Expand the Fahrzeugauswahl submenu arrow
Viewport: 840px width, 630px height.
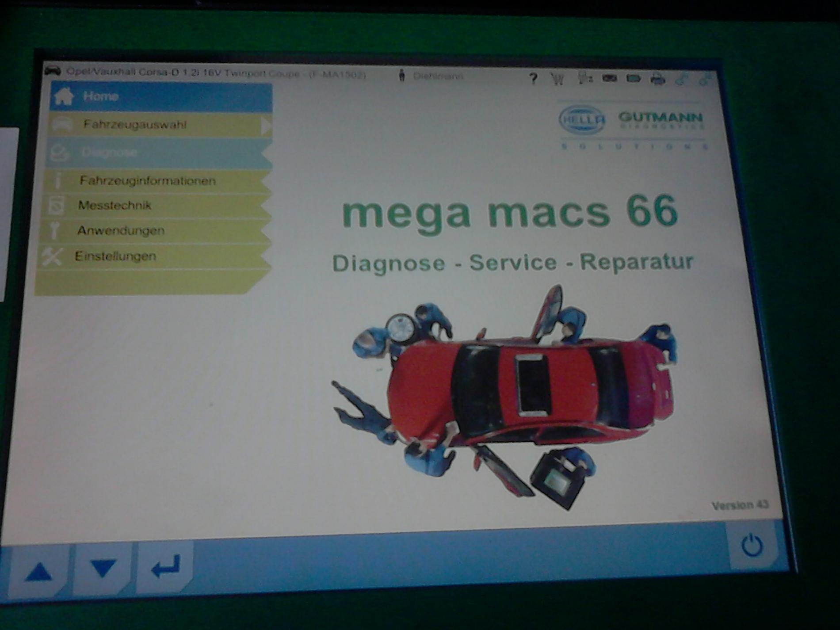[x=266, y=126]
